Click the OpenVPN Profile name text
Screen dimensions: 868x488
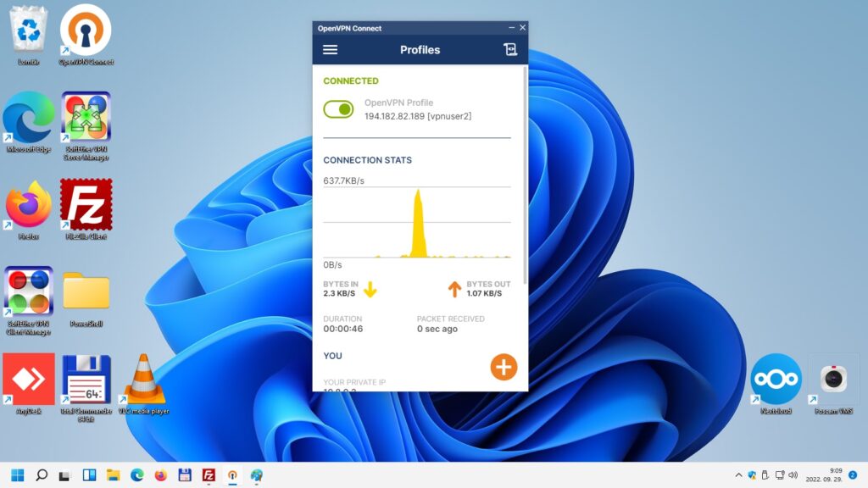click(398, 103)
